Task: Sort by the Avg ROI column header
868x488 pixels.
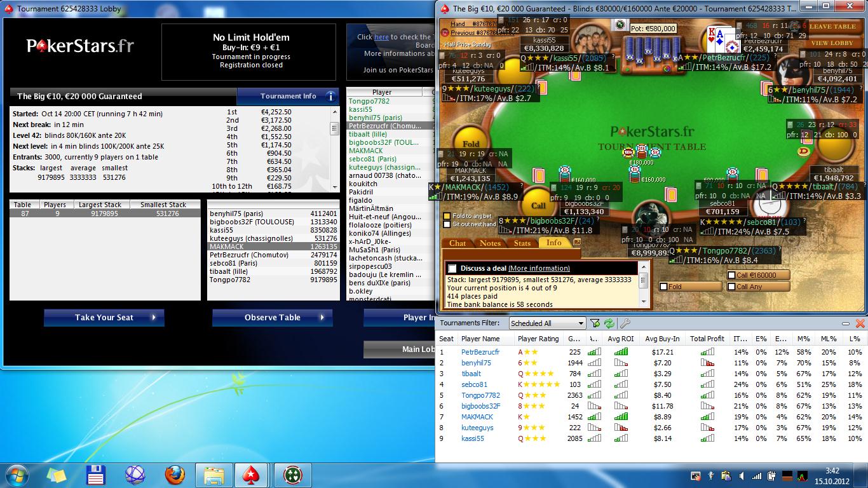Action: [620, 339]
